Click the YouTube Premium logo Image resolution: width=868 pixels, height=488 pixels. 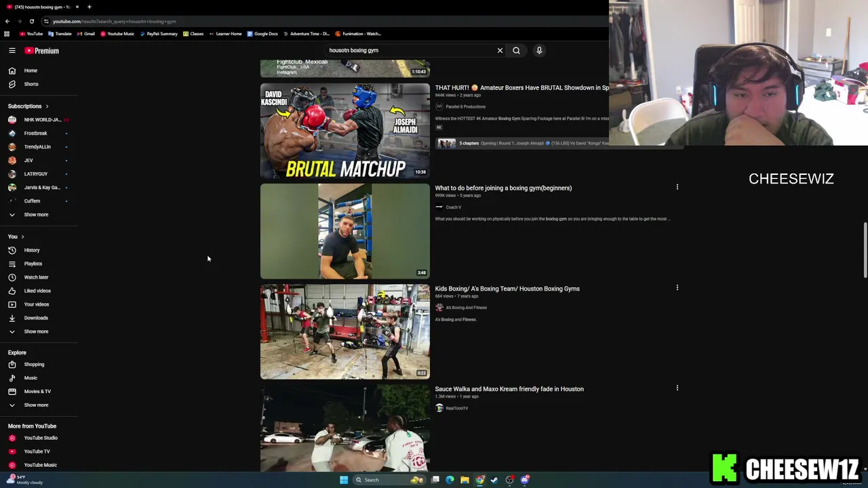(x=42, y=51)
